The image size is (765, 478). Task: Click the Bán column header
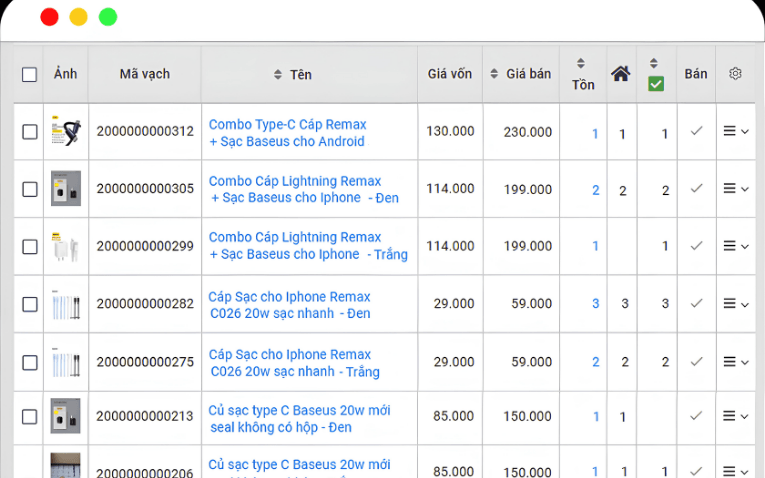[x=696, y=74]
